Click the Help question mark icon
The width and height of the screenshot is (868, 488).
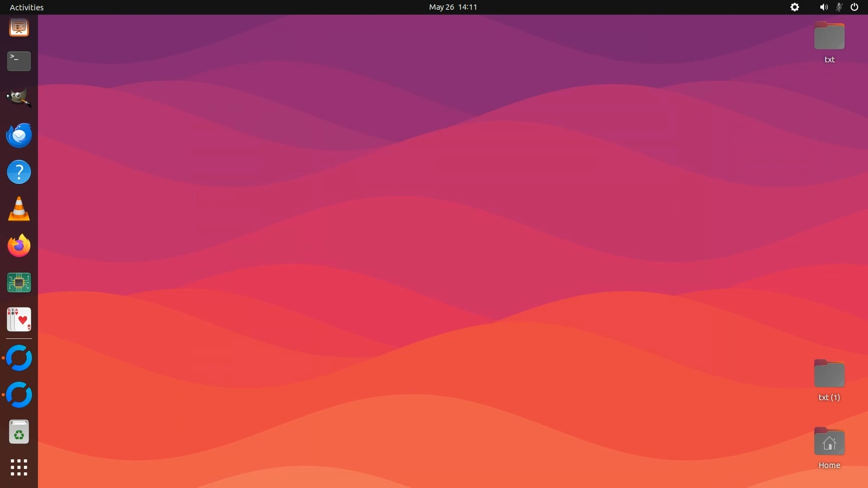(19, 172)
